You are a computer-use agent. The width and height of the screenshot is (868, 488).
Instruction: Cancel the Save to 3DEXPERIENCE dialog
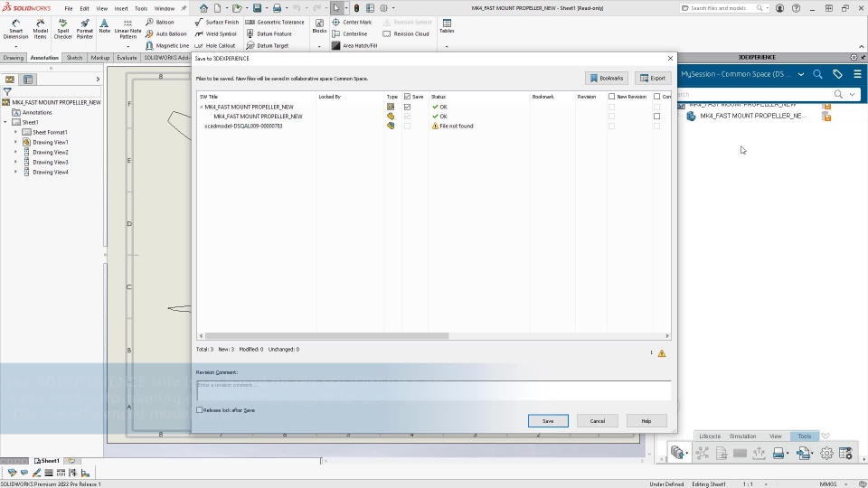point(598,421)
